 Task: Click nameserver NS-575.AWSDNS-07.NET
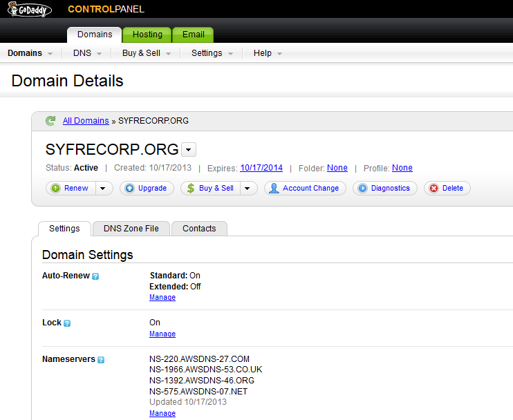point(198,392)
